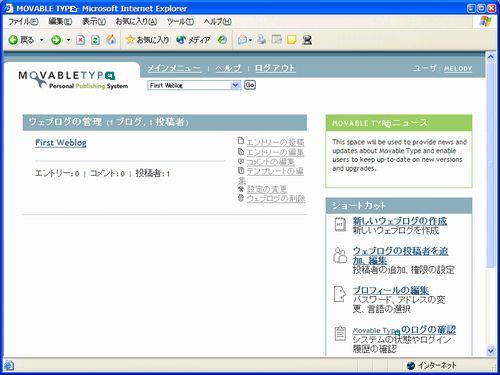Click the エントリー: 0 count text
The height and width of the screenshot is (375, 500).
point(57,173)
